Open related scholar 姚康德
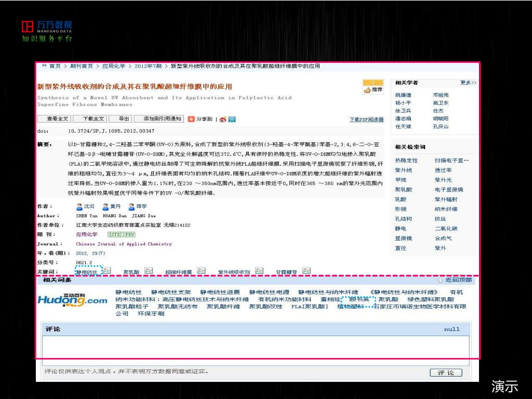Viewport: 532px width, 399px height. tap(403, 95)
